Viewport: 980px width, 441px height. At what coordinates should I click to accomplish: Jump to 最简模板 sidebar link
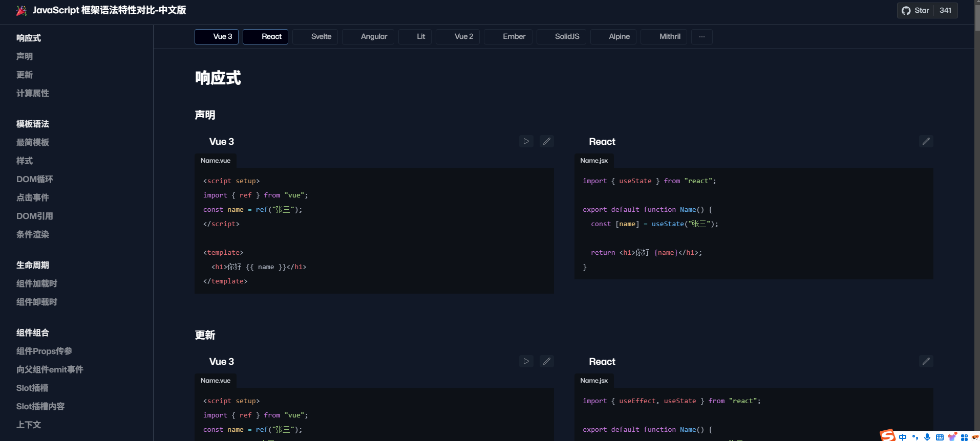(x=33, y=142)
